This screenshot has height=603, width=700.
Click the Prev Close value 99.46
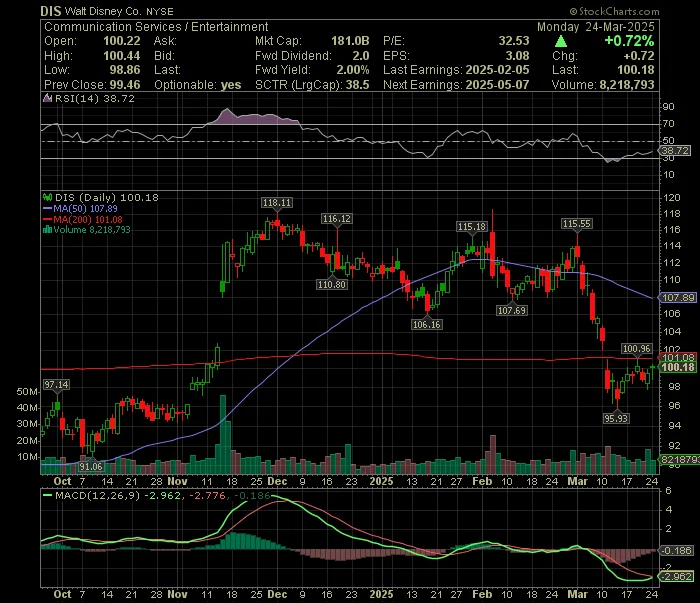coord(125,85)
